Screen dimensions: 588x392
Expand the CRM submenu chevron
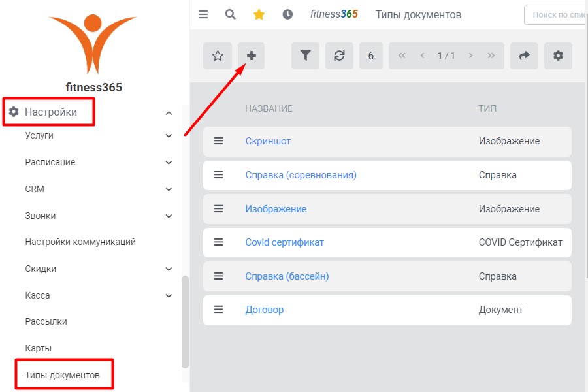[x=169, y=189]
